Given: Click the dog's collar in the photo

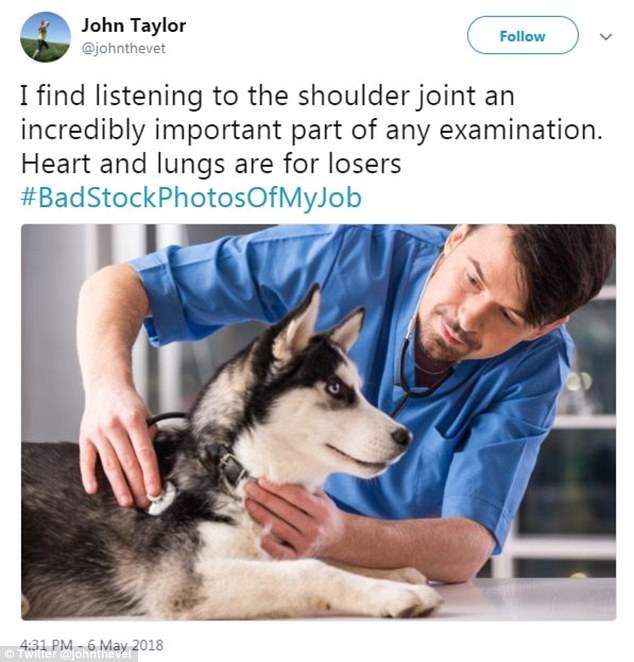Looking at the screenshot, I should pyautogui.click(x=231, y=469).
